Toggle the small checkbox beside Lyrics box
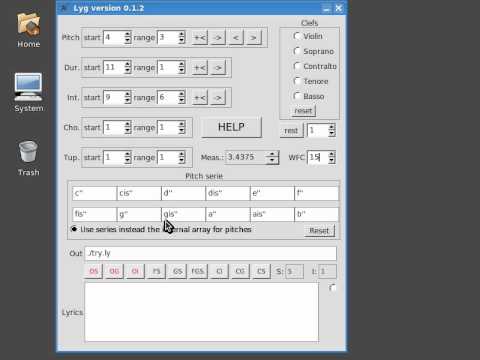This screenshot has height=360, width=480. click(x=332, y=287)
